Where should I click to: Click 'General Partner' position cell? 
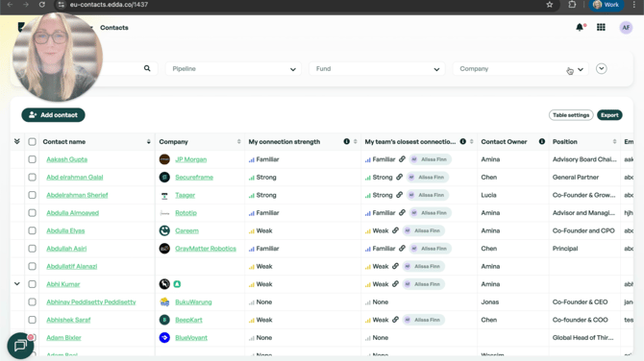[576, 178]
